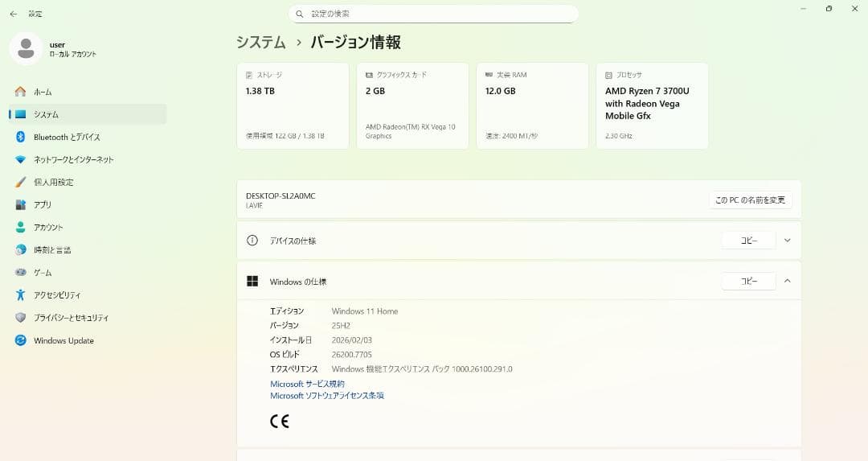The height and width of the screenshot is (461, 868).
Task: Collapse the Windows の仕様 section chevron
Action: click(787, 281)
